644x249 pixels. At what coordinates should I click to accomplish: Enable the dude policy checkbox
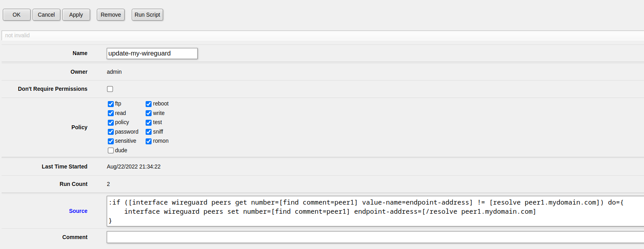click(x=111, y=150)
